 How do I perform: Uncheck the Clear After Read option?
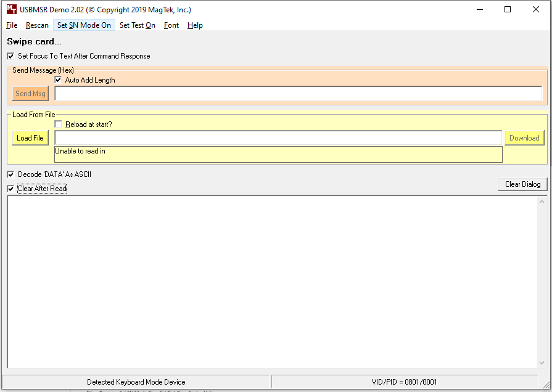coord(10,189)
